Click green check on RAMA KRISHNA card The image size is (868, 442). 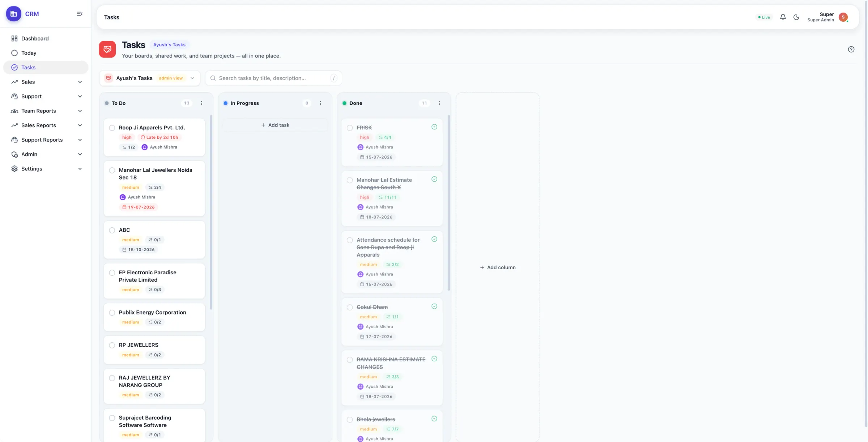434,359
